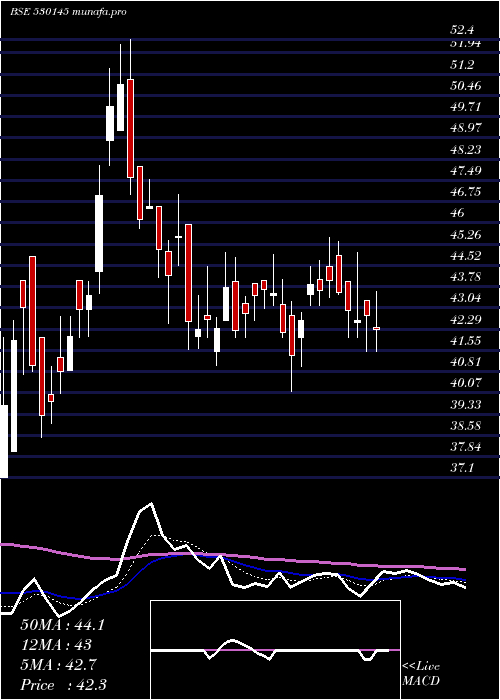Click the 50MA : 44.1 readout

click(x=62, y=625)
